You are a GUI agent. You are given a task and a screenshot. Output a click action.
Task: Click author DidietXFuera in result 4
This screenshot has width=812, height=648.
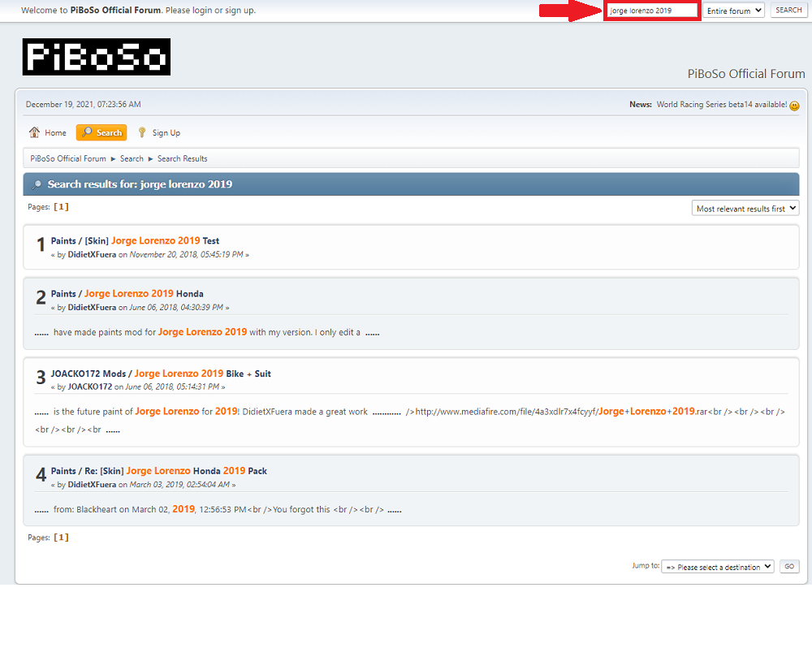click(92, 484)
